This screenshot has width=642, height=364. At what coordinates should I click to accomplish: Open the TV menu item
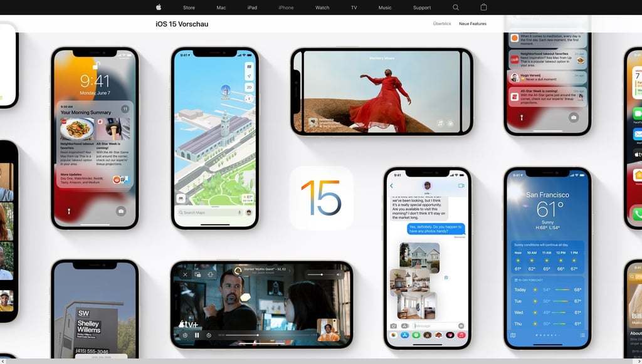354,8
